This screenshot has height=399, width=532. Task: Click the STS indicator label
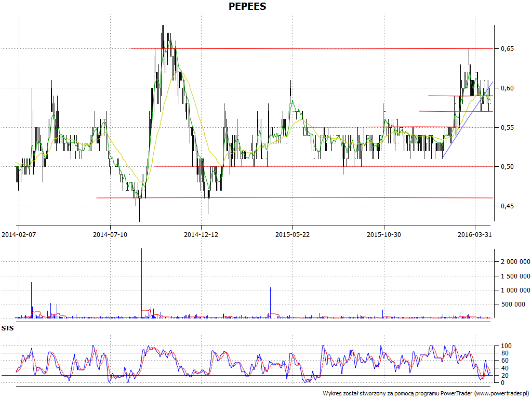pyautogui.click(x=7, y=328)
